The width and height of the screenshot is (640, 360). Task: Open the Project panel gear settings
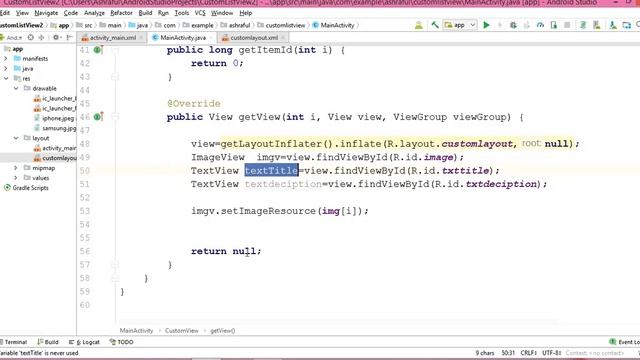tap(57, 38)
